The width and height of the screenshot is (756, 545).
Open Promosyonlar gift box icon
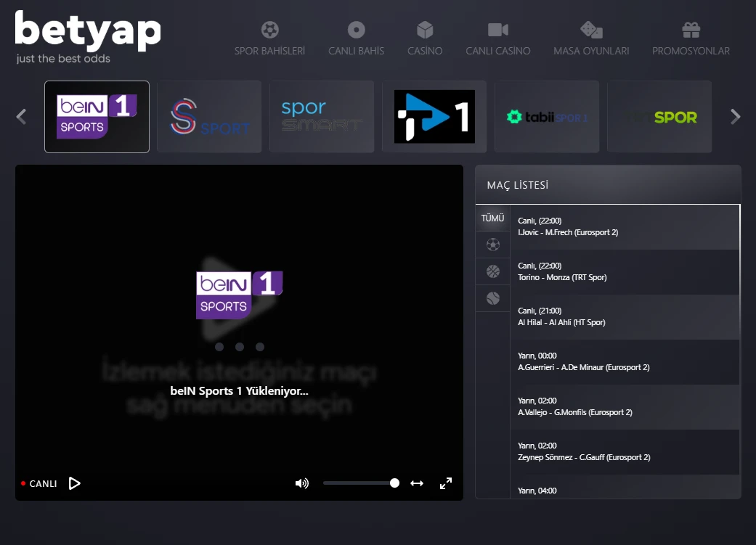[691, 30]
